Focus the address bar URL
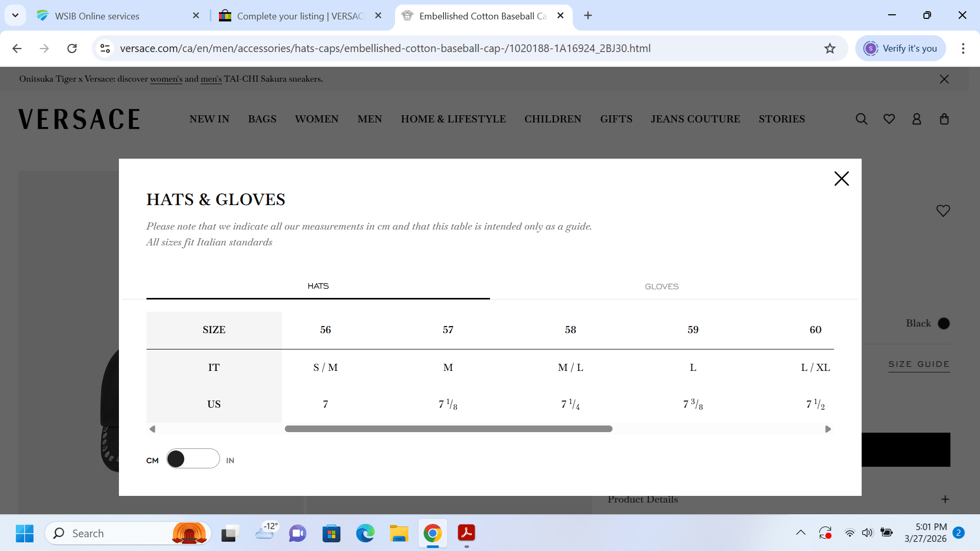The height and width of the screenshot is (551, 980). pos(385,48)
